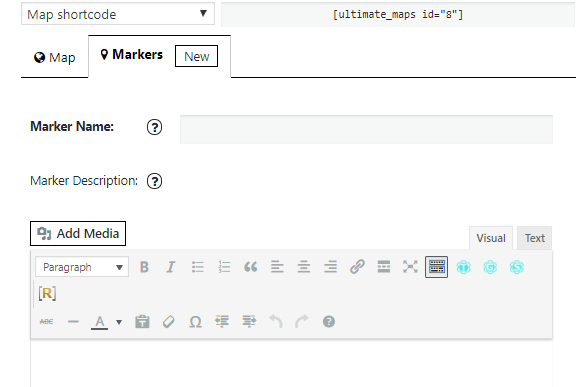The image size is (576, 387).
Task: Enable distraction-free fullscreen mode
Action: coord(410,267)
